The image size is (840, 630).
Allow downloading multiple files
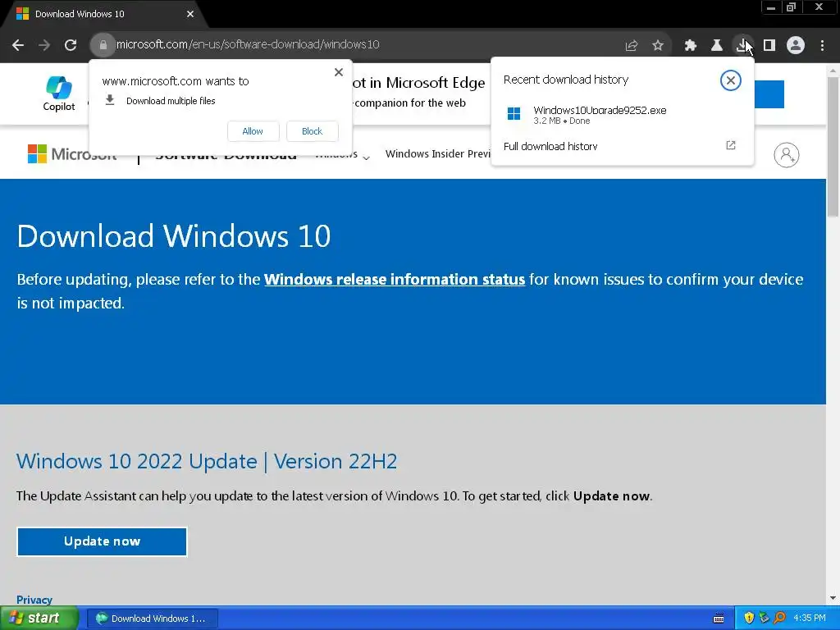tap(253, 131)
